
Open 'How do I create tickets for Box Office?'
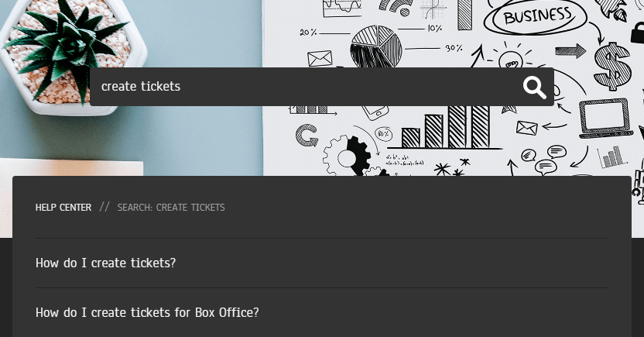coord(147,312)
